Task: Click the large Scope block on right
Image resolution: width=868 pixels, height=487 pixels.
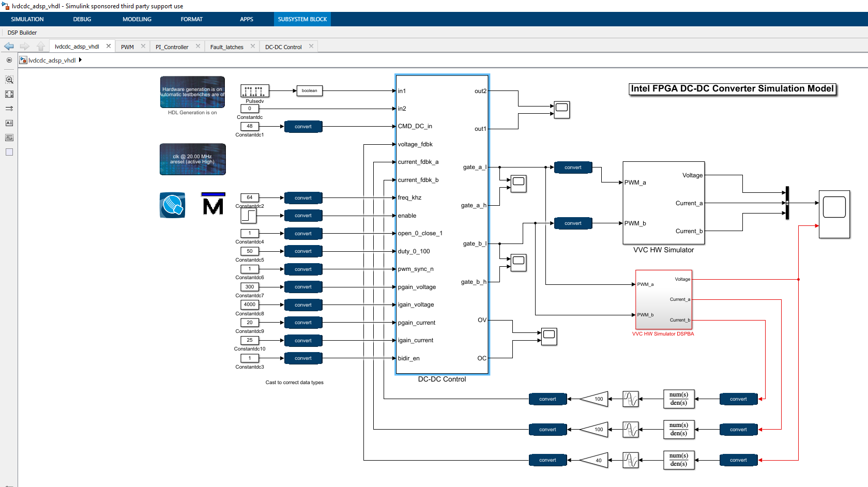Action: 834,214
